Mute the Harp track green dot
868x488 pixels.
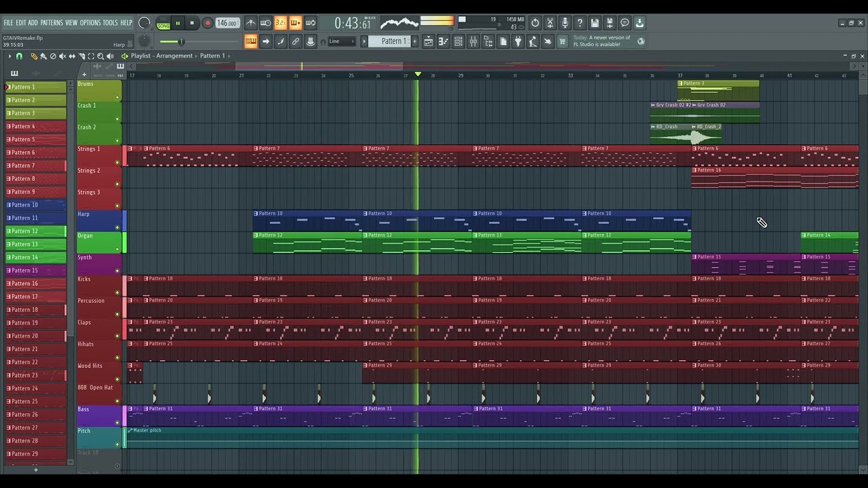pyautogui.click(x=117, y=228)
